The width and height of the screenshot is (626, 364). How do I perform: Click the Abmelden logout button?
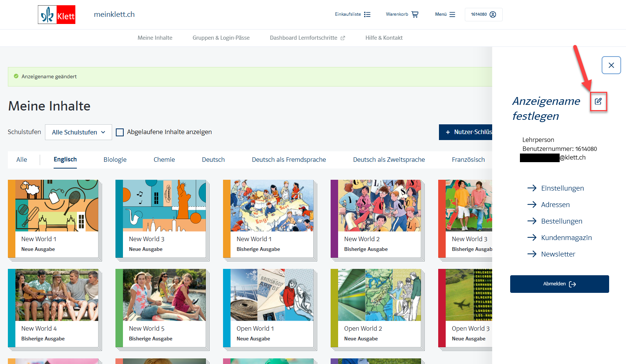559,284
